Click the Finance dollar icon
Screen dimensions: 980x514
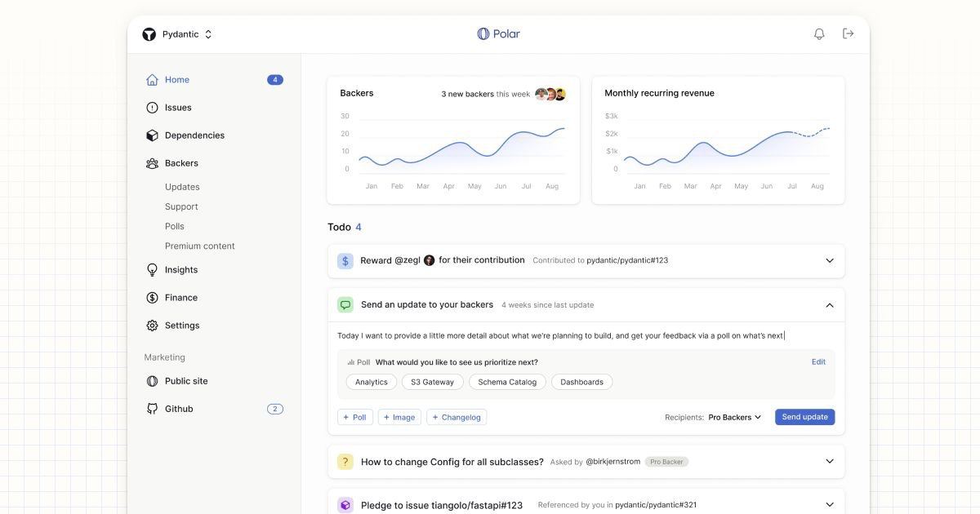[x=152, y=298]
